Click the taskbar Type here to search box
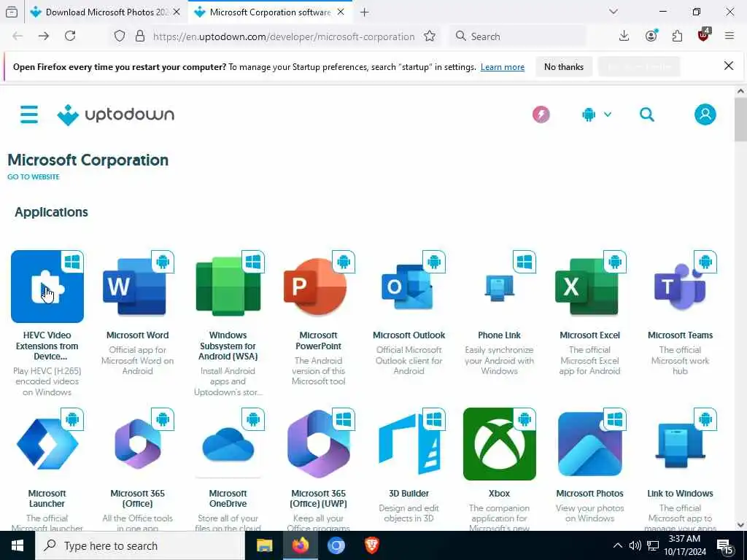Image resolution: width=747 pixels, height=560 pixels. click(x=140, y=545)
